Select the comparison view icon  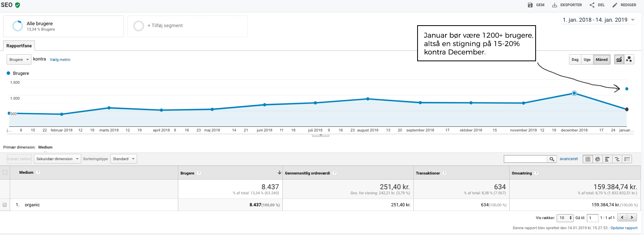pos(617,159)
